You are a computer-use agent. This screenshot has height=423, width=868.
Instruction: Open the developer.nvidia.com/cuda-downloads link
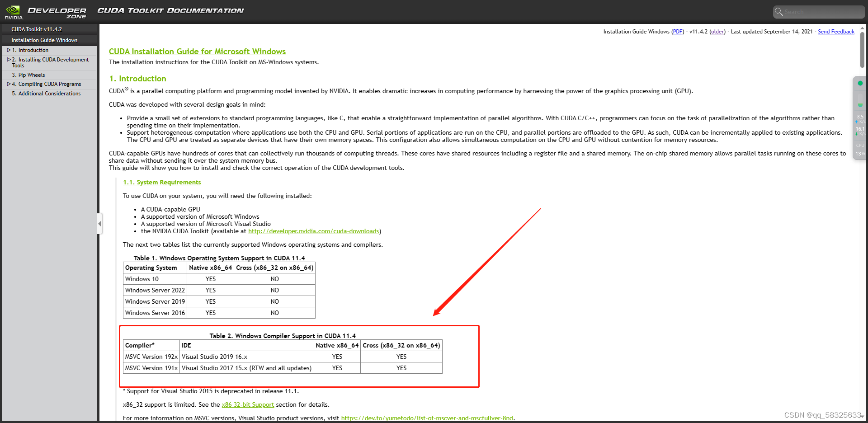(x=314, y=231)
